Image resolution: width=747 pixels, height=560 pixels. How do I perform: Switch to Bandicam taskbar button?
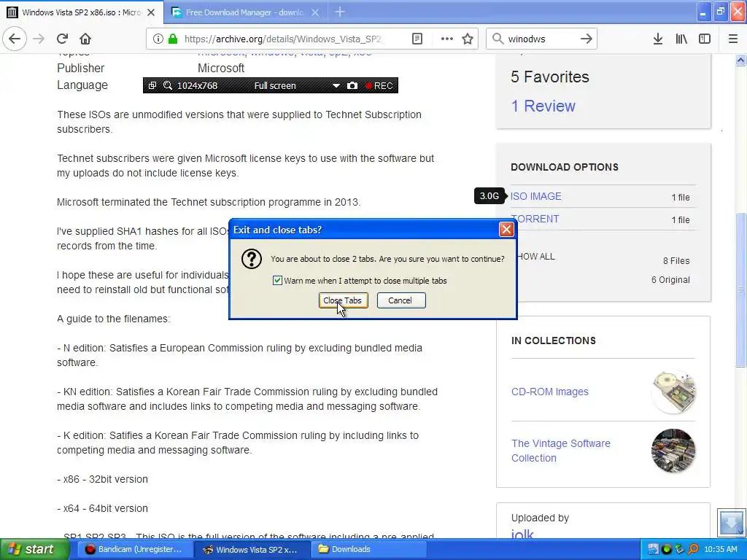[x=133, y=549]
